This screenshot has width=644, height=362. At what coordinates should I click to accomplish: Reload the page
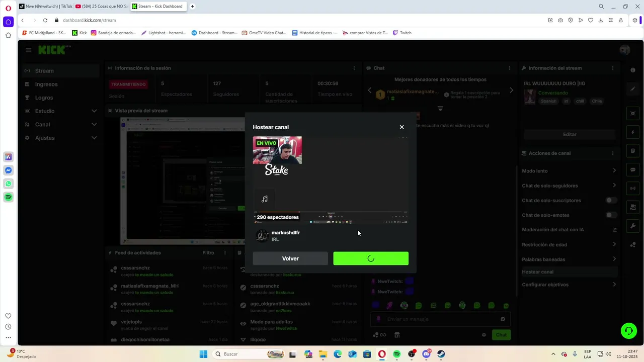pos(45,20)
